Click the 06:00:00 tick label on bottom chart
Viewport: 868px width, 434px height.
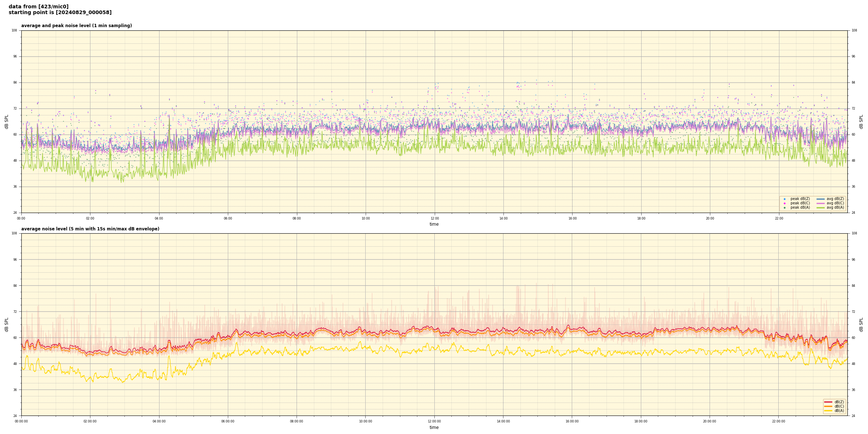(228, 421)
